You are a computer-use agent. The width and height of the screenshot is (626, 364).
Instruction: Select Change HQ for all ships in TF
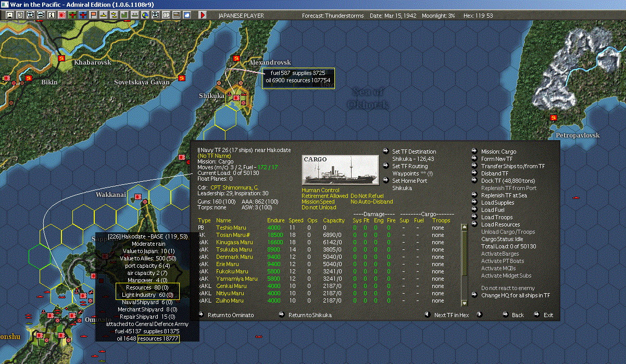pos(516,295)
